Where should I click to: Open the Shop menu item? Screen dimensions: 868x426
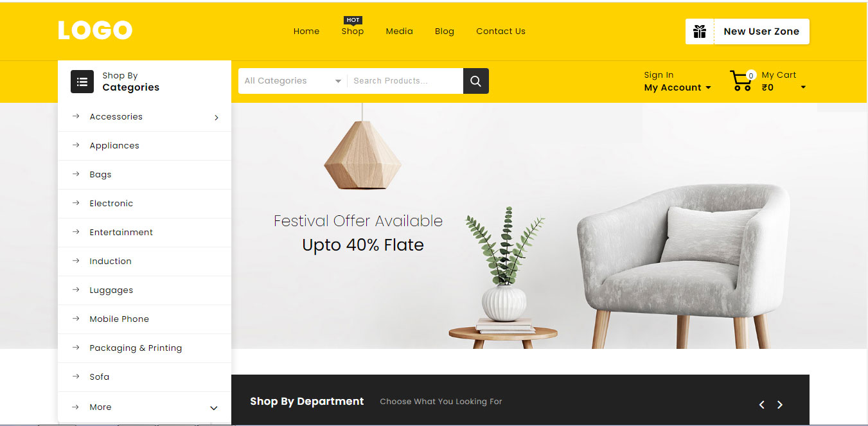(353, 31)
